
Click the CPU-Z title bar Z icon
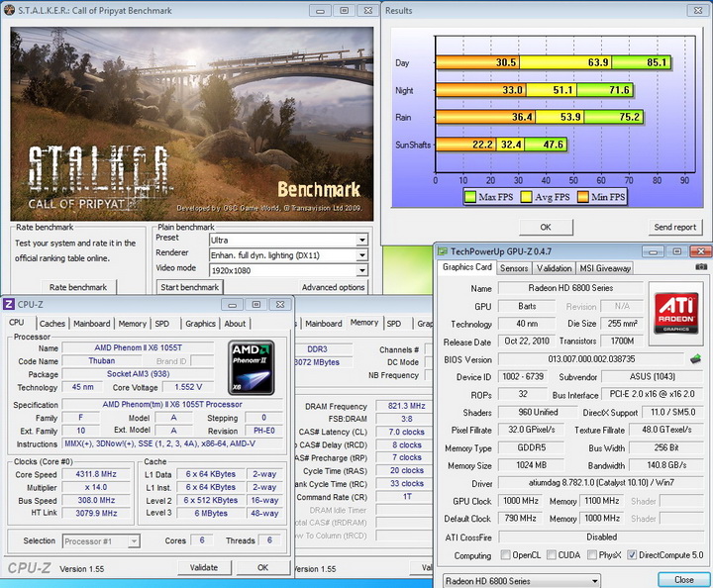click(9, 304)
